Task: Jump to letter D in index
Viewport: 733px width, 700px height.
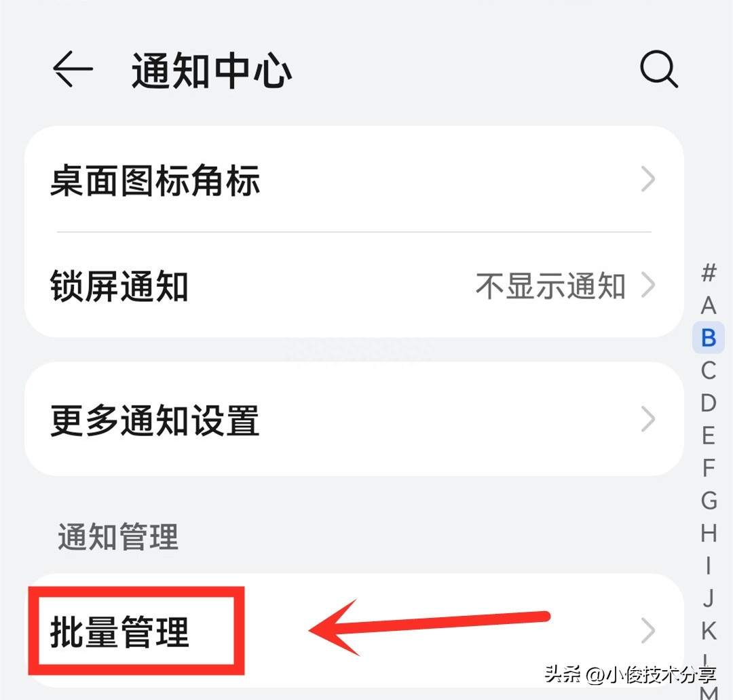Action: [x=709, y=403]
